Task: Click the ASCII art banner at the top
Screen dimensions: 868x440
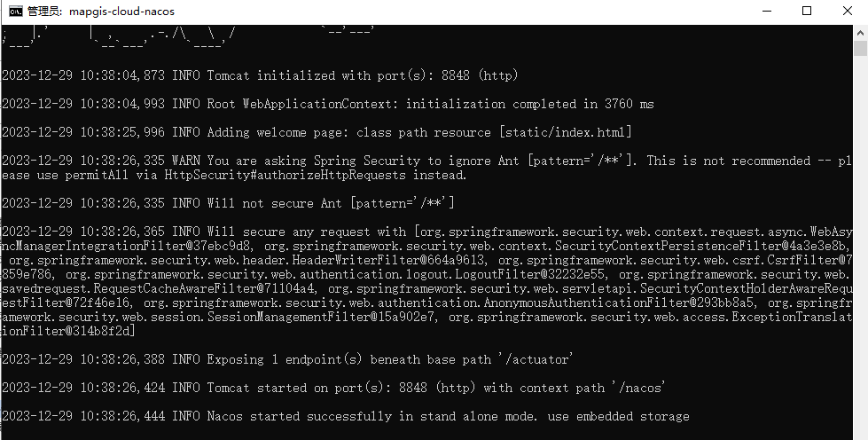Action: pyautogui.click(x=188, y=36)
